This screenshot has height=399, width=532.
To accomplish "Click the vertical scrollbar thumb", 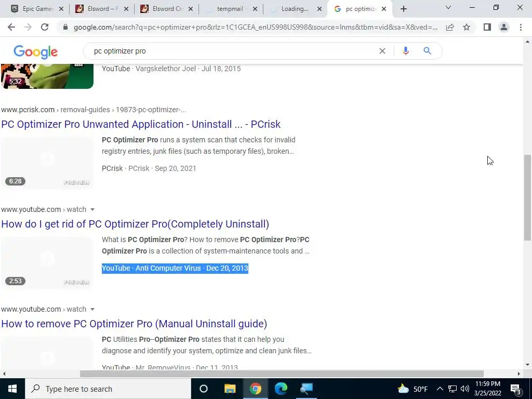I will pyautogui.click(x=527, y=197).
